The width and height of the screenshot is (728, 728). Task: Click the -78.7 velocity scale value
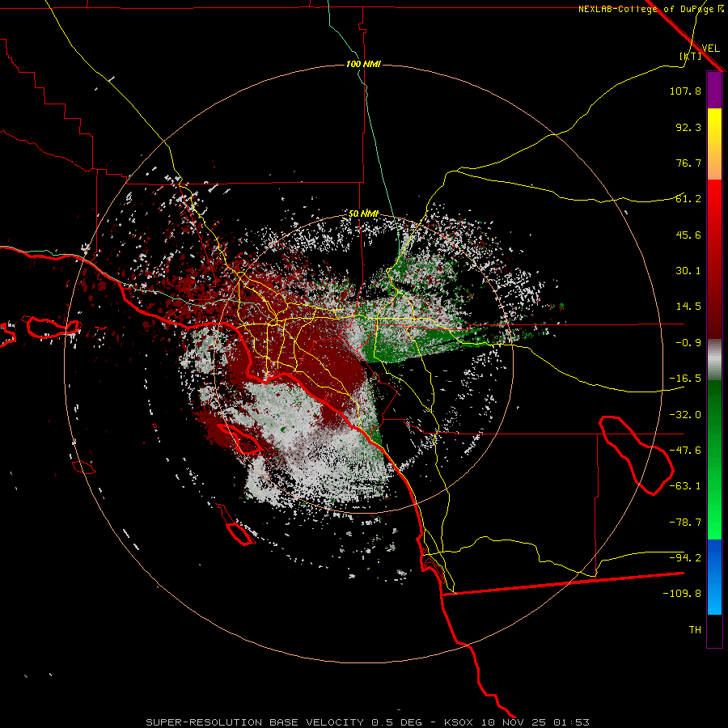coord(685,523)
